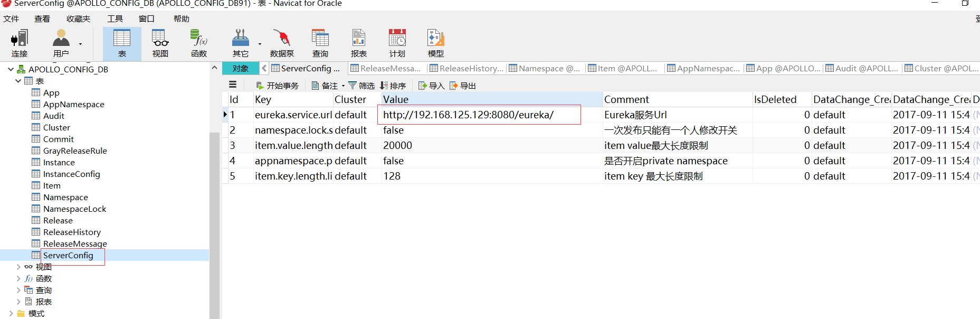Open the File (文件) menu
The image size is (980, 319).
pos(11,18)
